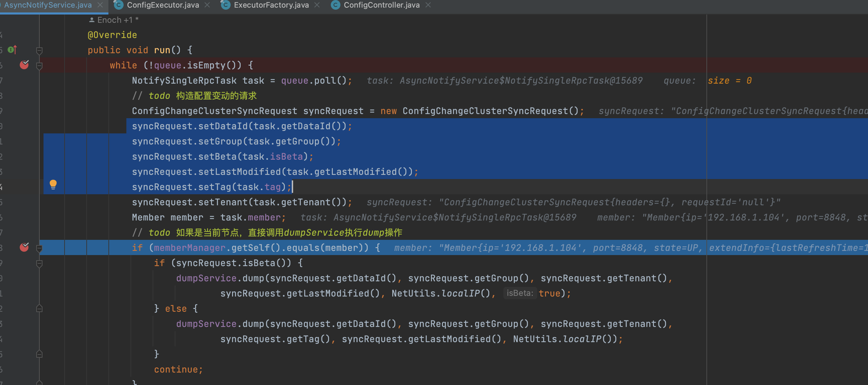Close the ExecutorFactory.java tab

click(317, 5)
